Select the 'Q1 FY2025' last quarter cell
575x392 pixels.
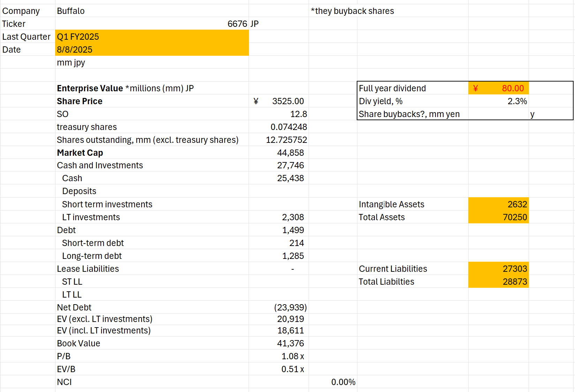click(x=152, y=37)
